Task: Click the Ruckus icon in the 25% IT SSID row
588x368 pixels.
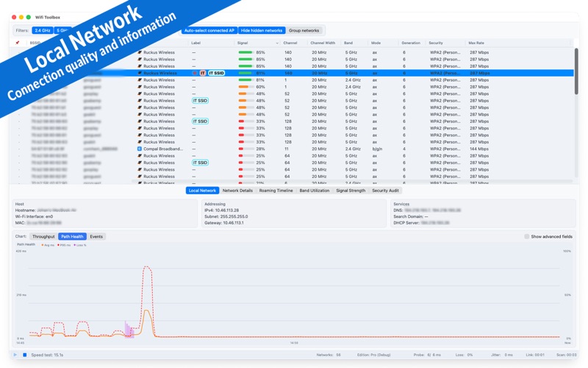Action: (140, 163)
